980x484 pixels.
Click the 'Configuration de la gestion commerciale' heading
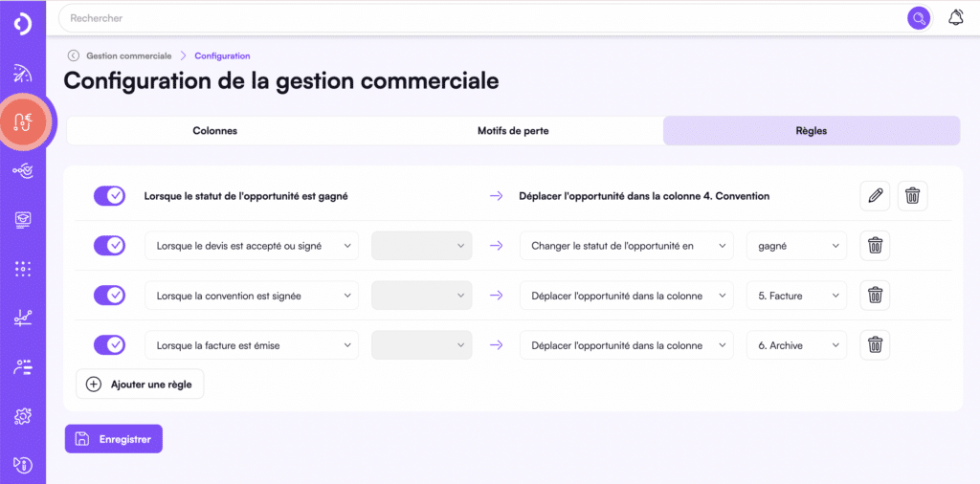point(281,82)
